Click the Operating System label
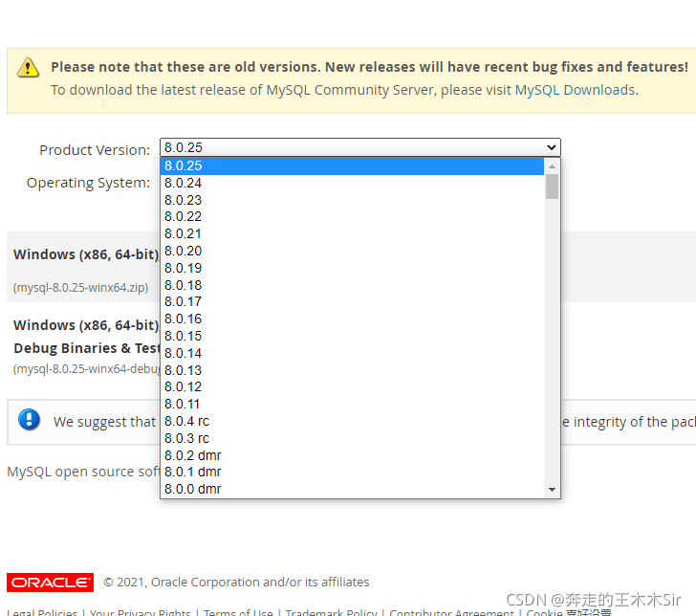The width and height of the screenshot is (696, 616). click(88, 183)
